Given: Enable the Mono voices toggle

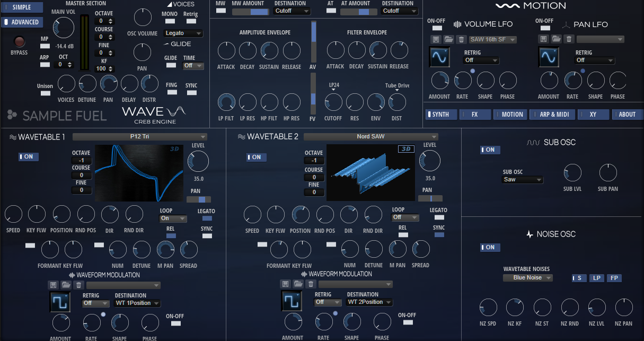Looking at the screenshot, I should coord(170,21).
